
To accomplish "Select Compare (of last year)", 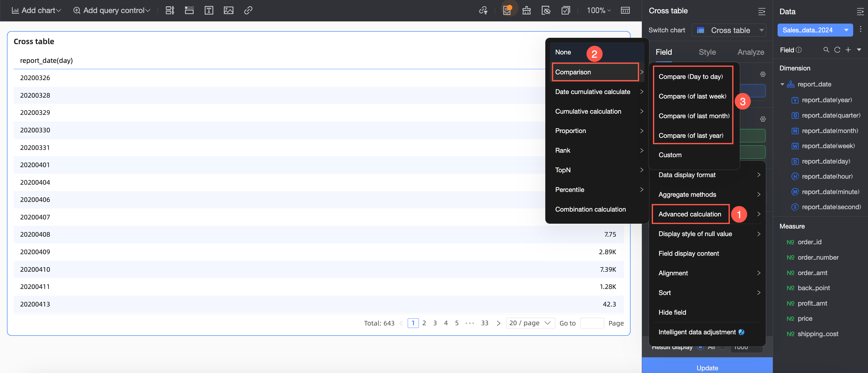I will pos(691,135).
